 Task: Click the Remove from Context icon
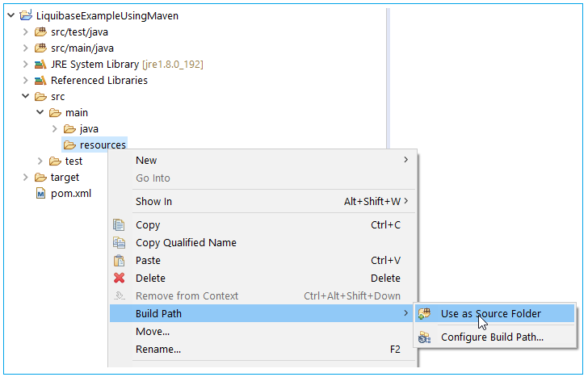coord(120,295)
